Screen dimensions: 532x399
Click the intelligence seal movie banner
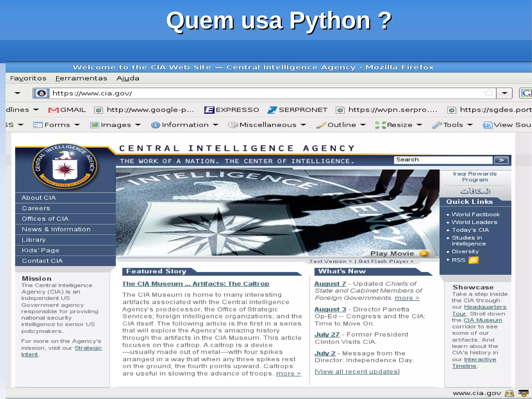277,212
